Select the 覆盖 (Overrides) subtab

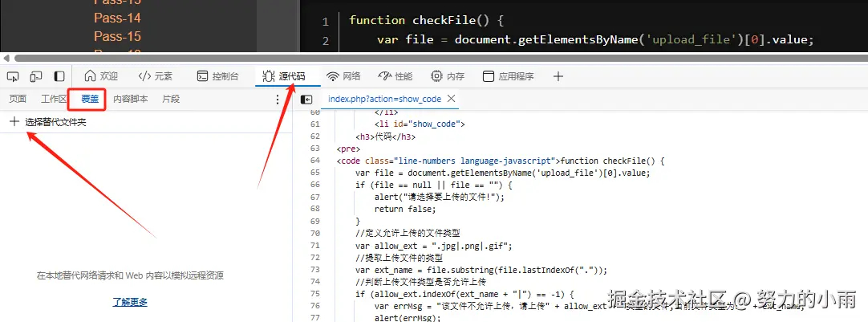pyautogui.click(x=90, y=100)
